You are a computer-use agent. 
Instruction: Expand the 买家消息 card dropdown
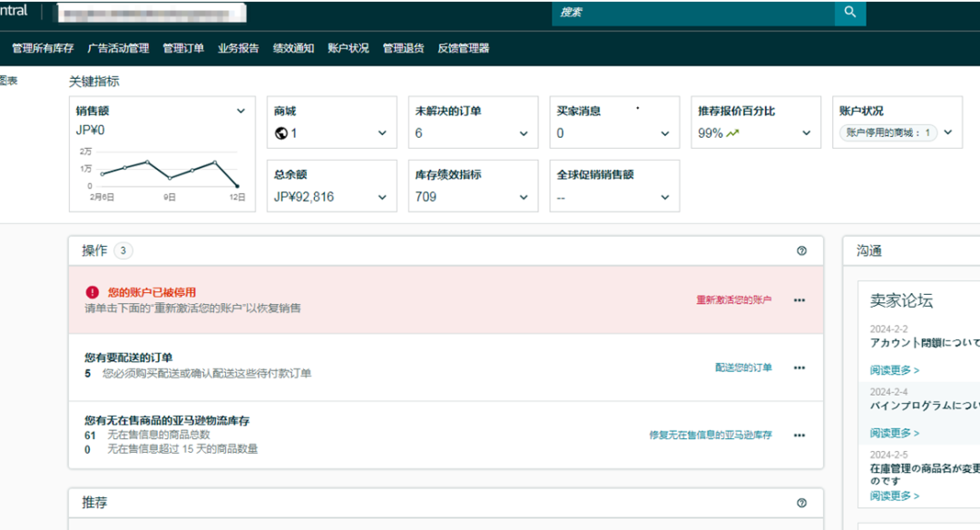(665, 133)
